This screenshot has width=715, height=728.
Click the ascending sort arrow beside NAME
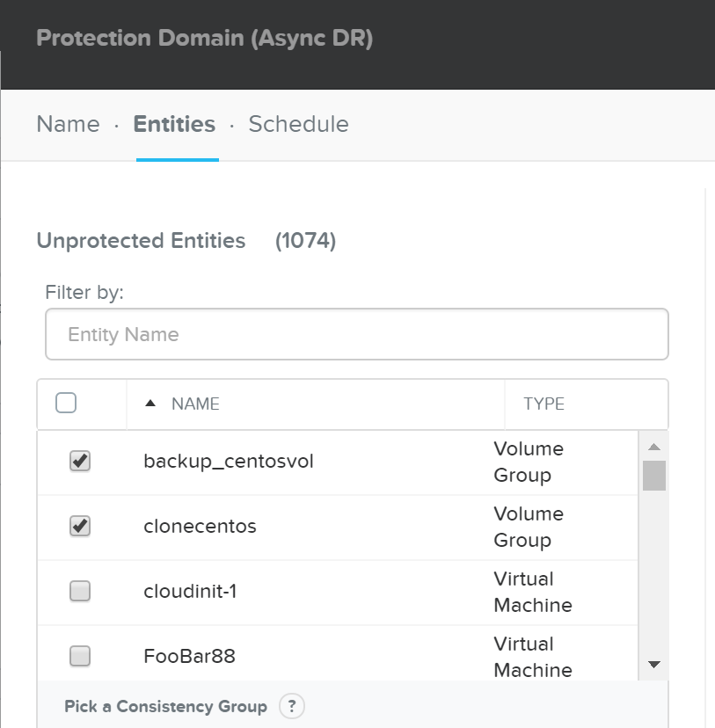151,403
